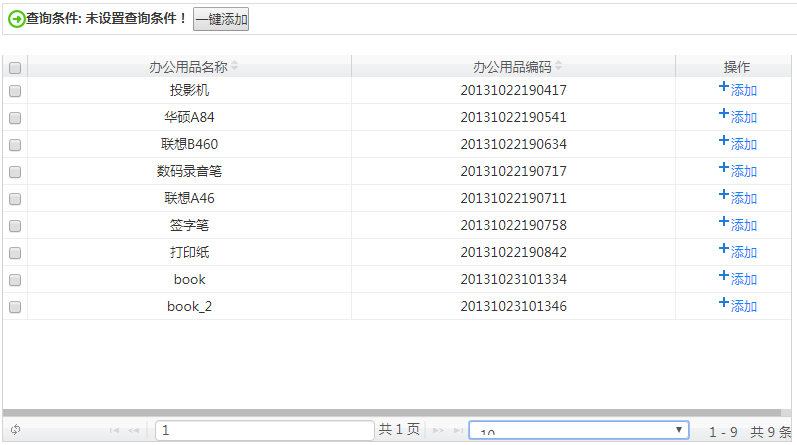Click the refresh icon in pager bar
This screenshot has height=445, width=797.
point(16,430)
